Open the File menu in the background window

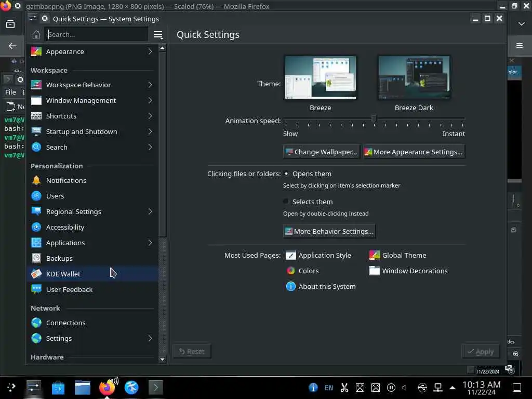[10, 92]
